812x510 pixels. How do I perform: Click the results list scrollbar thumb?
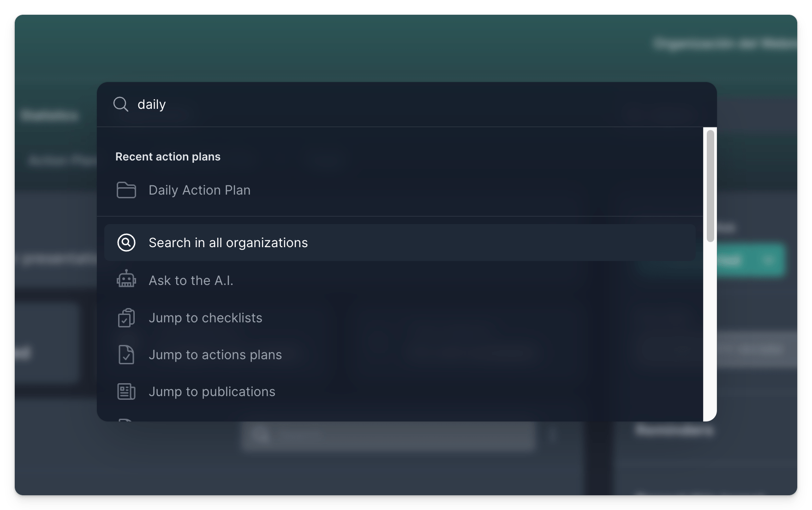tap(710, 185)
